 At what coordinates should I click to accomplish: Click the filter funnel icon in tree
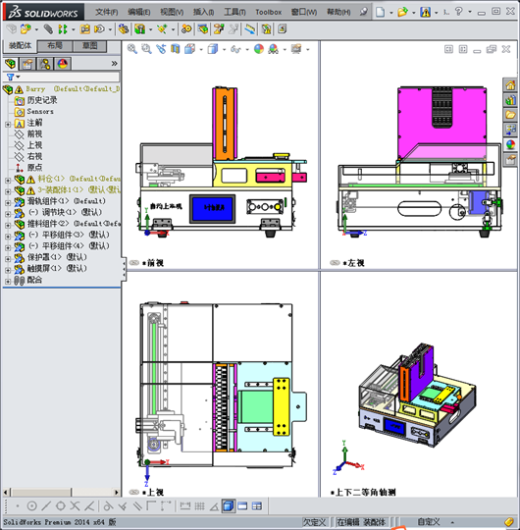[10, 77]
